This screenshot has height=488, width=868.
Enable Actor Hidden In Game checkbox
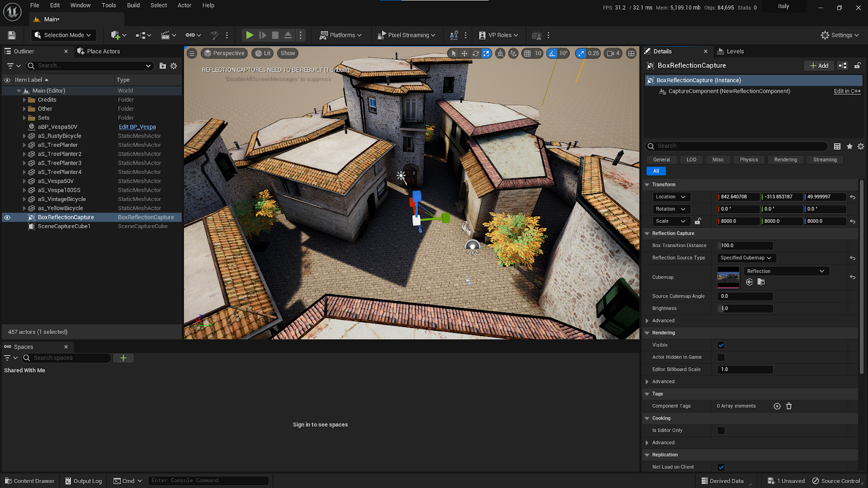tap(721, 357)
